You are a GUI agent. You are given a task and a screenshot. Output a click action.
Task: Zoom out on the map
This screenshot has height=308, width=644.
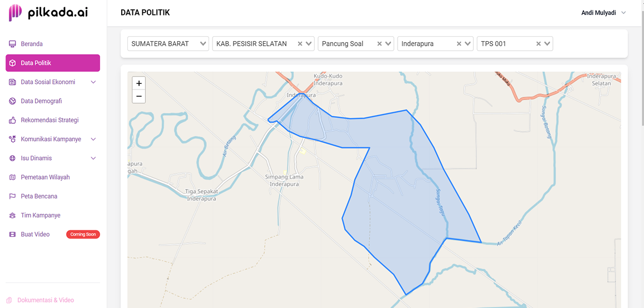tap(139, 96)
